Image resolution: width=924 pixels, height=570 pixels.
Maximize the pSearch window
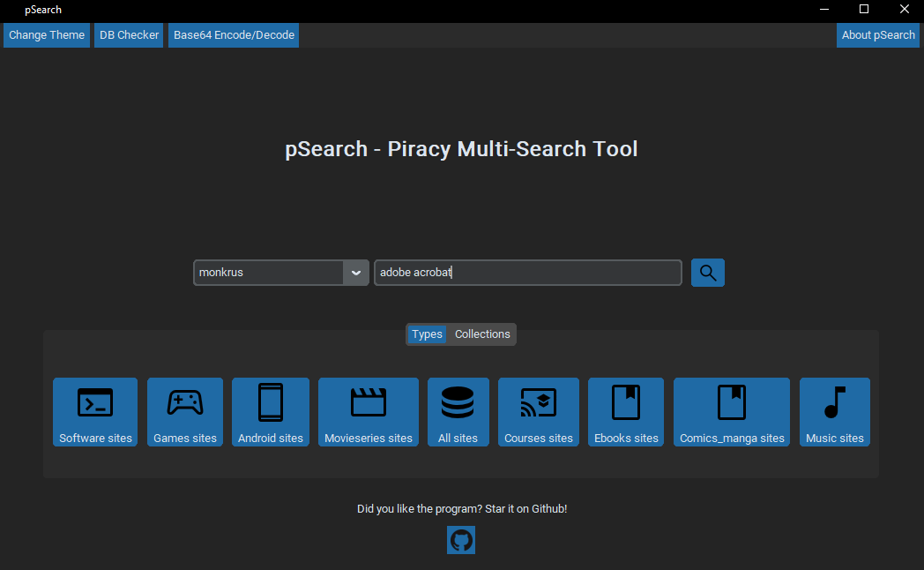864,10
